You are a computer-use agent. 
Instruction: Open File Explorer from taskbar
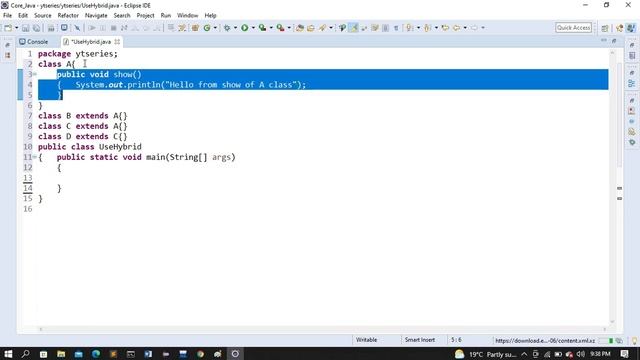(61, 354)
